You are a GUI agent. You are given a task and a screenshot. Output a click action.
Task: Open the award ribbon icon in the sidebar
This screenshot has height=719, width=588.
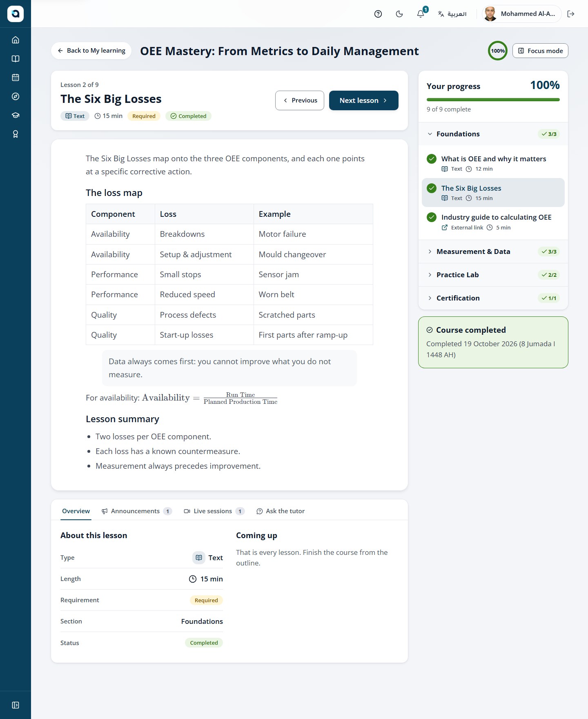tap(16, 134)
